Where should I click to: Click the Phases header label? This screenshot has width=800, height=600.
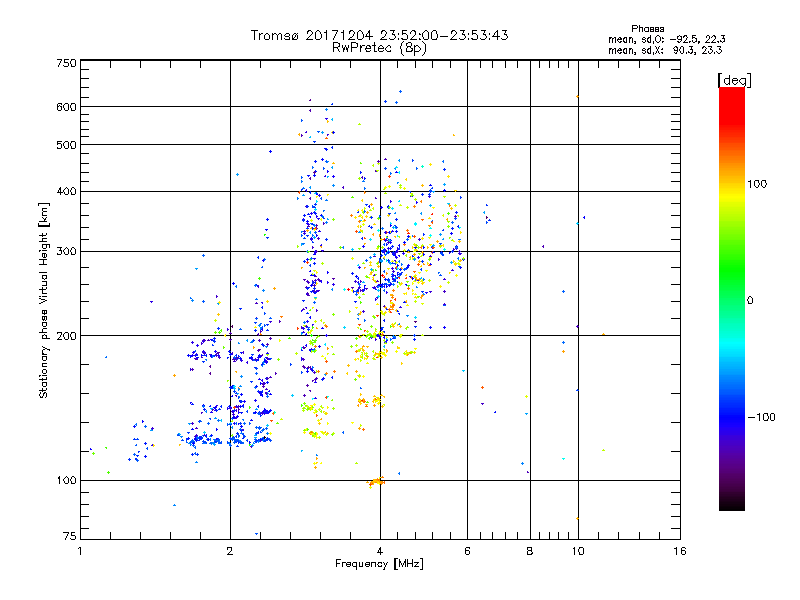(647, 29)
